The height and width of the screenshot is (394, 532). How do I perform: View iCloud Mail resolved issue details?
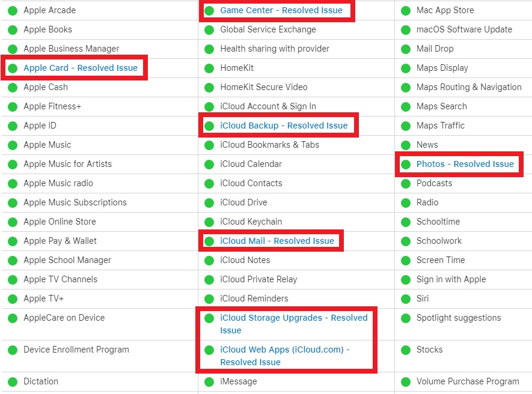(x=277, y=241)
